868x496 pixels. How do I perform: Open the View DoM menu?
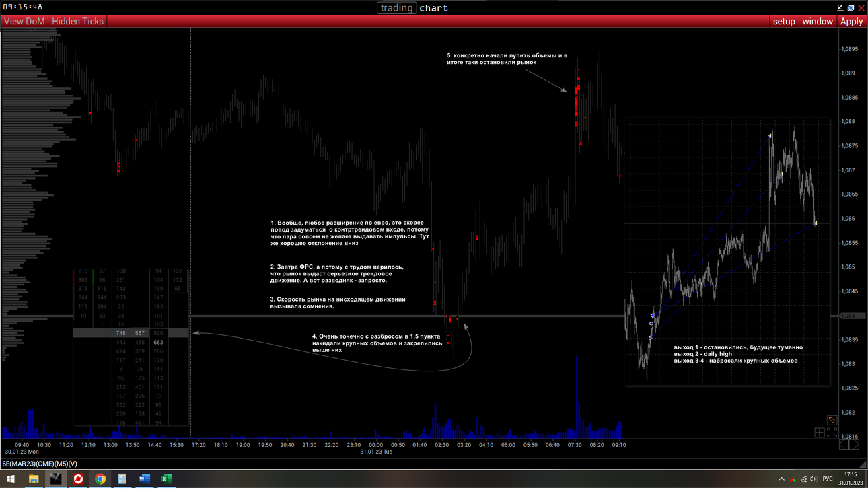pyautogui.click(x=24, y=22)
